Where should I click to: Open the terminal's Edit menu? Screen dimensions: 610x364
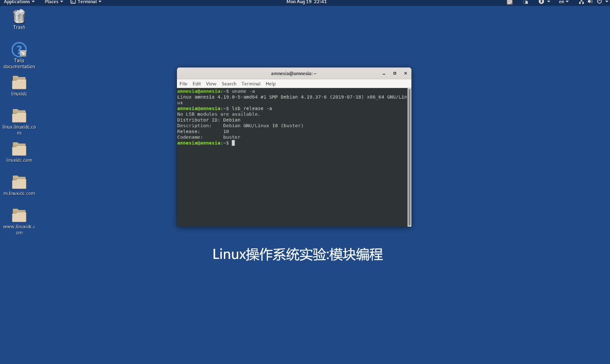pos(197,84)
